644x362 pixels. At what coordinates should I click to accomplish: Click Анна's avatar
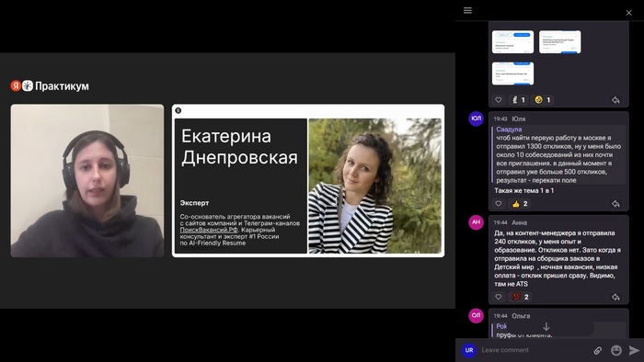coord(476,222)
